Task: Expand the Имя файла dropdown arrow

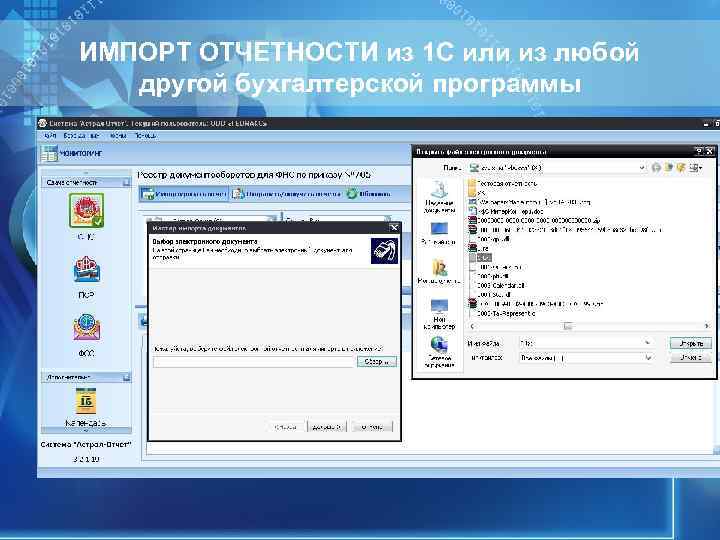Action: pyautogui.click(x=647, y=343)
